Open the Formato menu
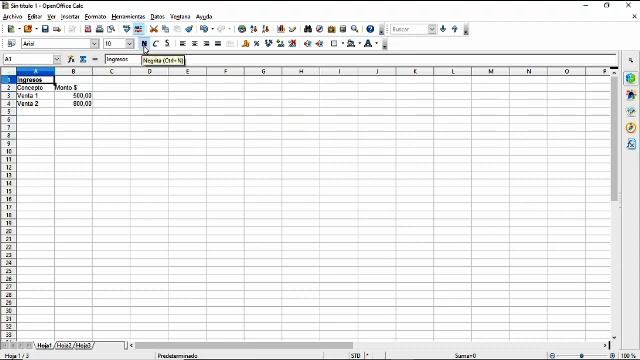Screen dimensions: 640x360 [x=96, y=17]
